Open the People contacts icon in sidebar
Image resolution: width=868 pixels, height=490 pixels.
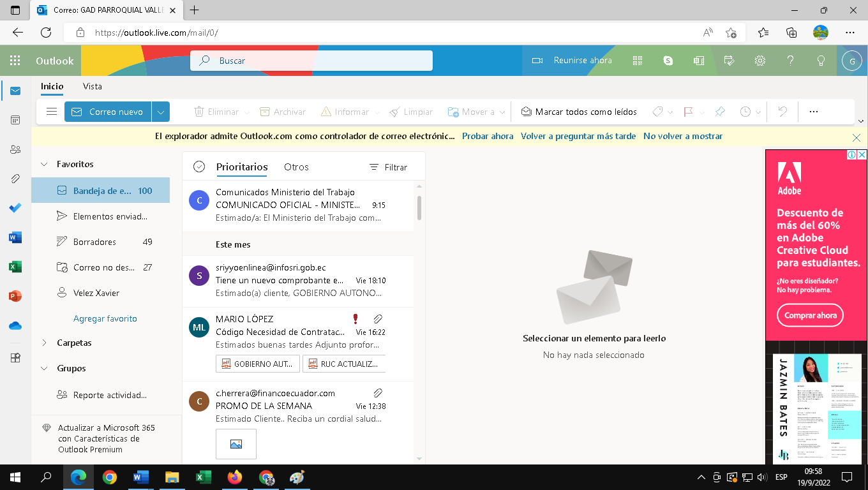[15, 149]
